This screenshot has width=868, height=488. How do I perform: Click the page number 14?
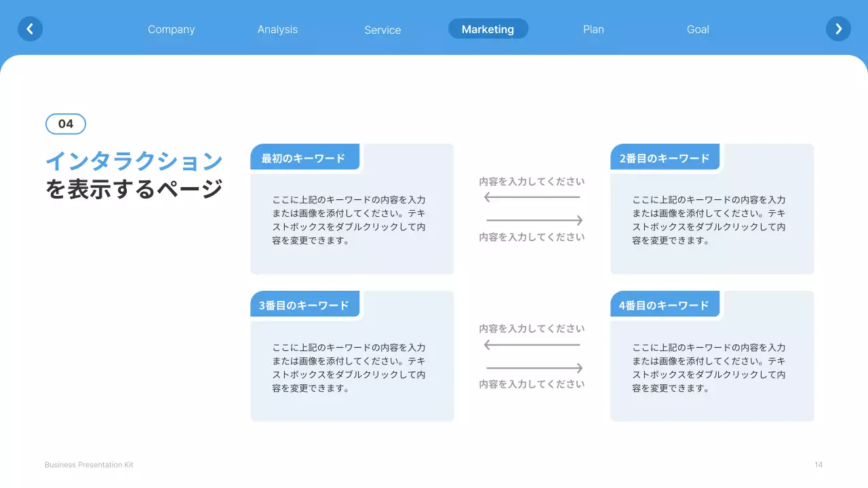click(x=818, y=464)
